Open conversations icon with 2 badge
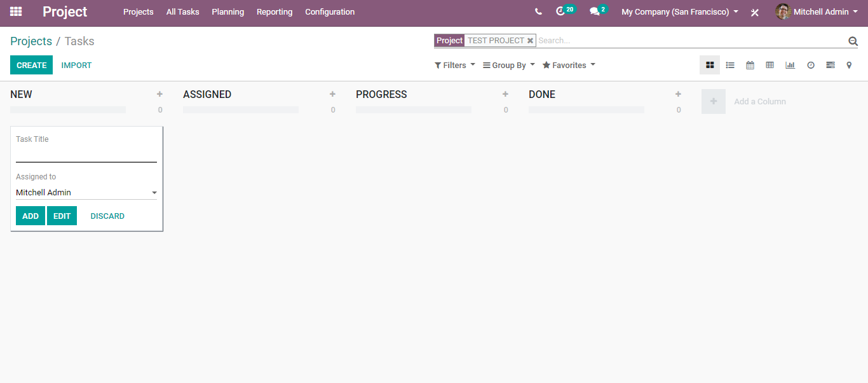 pos(598,11)
